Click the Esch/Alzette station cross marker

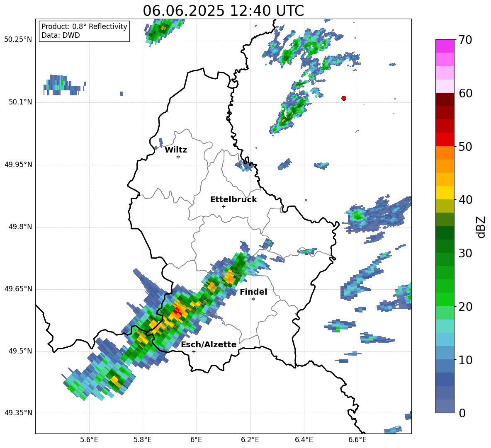194,351
